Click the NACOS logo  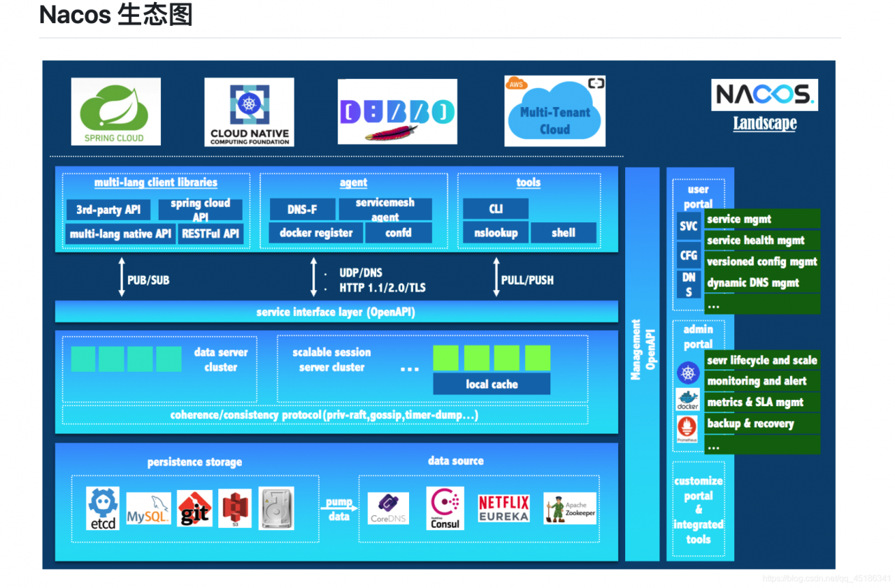coord(764,95)
